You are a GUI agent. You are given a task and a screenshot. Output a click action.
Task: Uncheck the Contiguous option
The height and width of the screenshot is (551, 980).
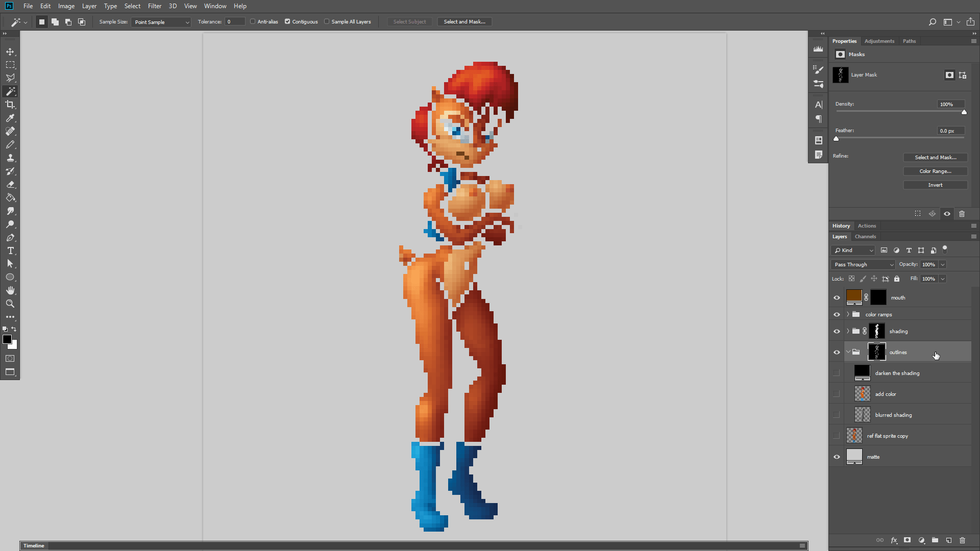pos(287,21)
